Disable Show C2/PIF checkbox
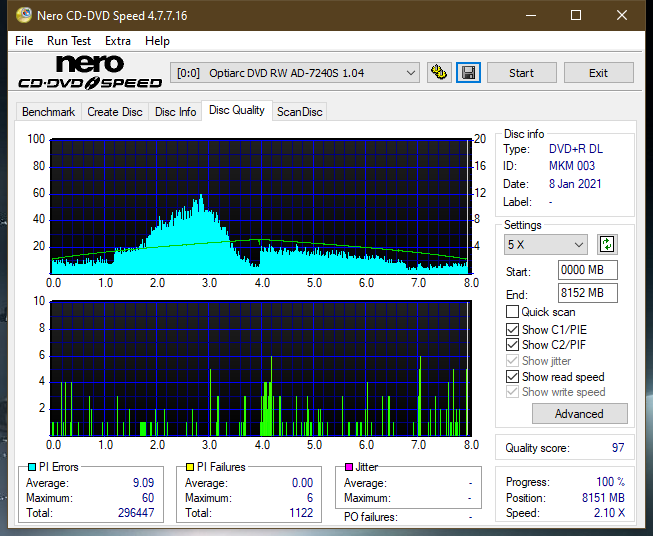Viewport: 653px width, 536px height. coord(512,344)
